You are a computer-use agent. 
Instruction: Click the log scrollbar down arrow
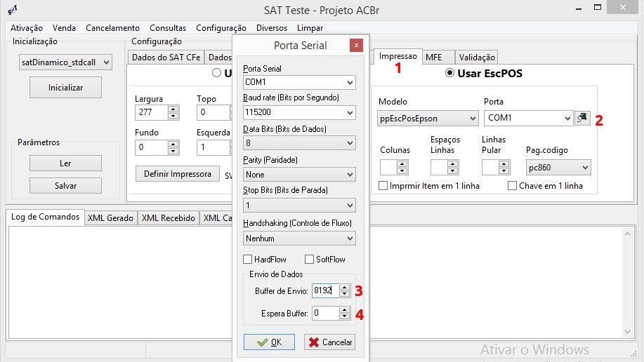coord(627,332)
